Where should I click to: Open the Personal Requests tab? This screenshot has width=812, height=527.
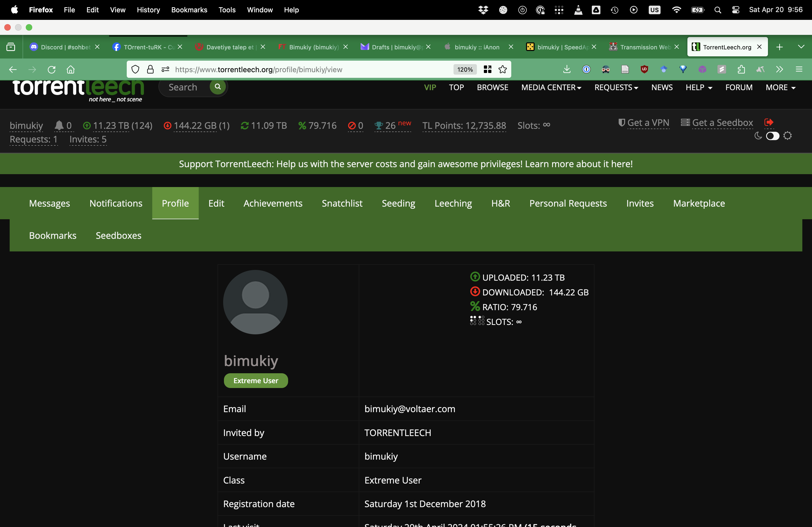(x=568, y=203)
